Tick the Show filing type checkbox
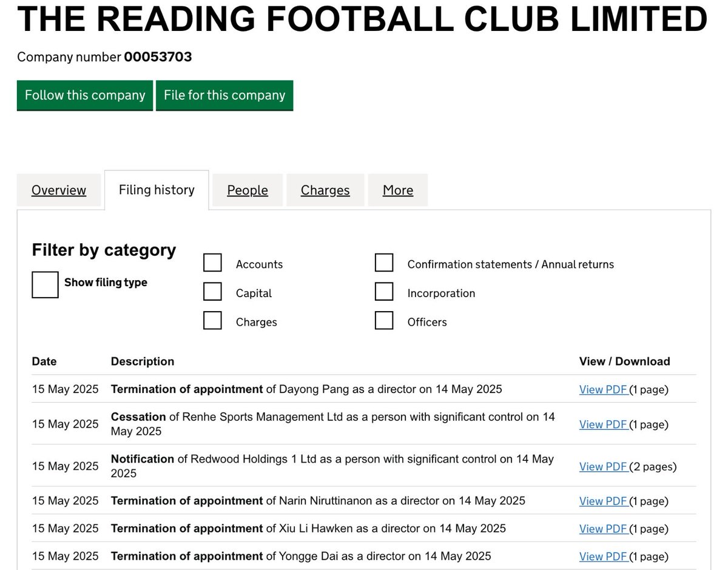Image resolution: width=728 pixels, height=570 pixels. click(x=45, y=284)
